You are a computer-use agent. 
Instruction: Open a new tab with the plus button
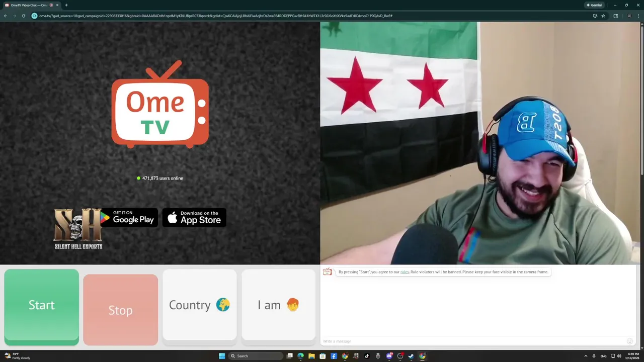(x=66, y=5)
